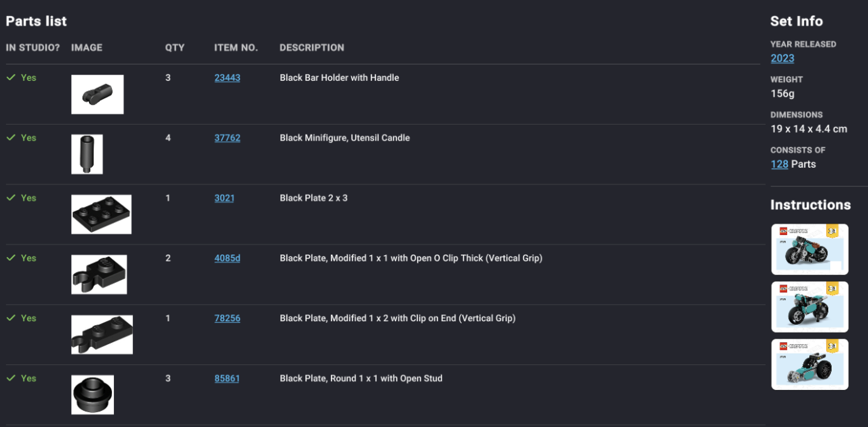This screenshot has width=868, height=427.
Task: Open item number 23443 link
Action: [x=227, y=78]
